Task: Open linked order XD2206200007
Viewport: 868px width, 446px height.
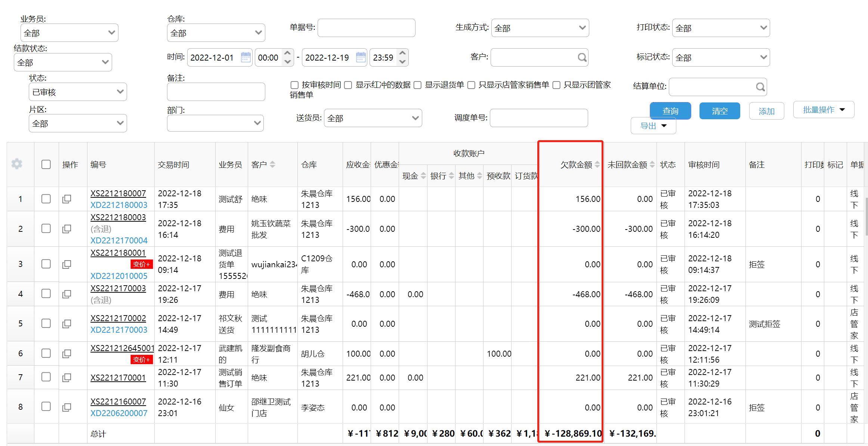Action: (119, 413)
